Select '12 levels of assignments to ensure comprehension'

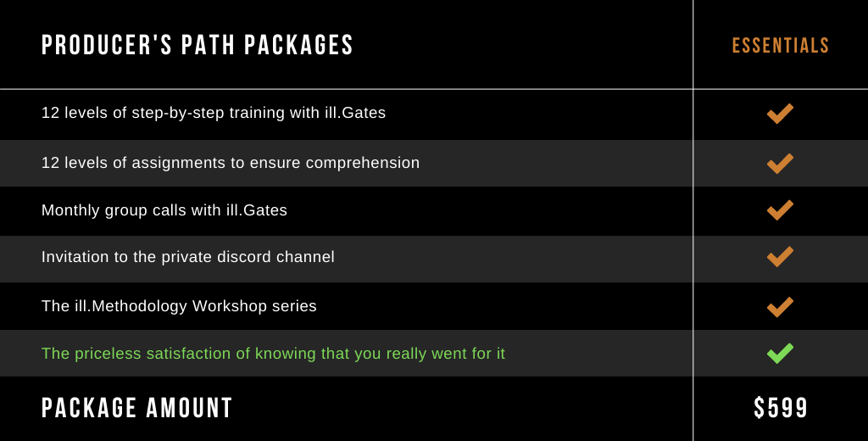pos(231,163)
